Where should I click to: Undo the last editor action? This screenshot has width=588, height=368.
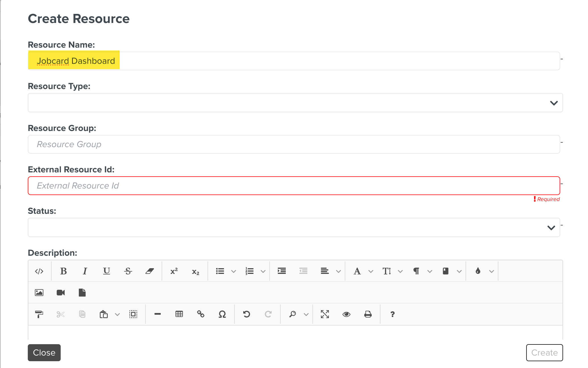click(x=247, y=314)
